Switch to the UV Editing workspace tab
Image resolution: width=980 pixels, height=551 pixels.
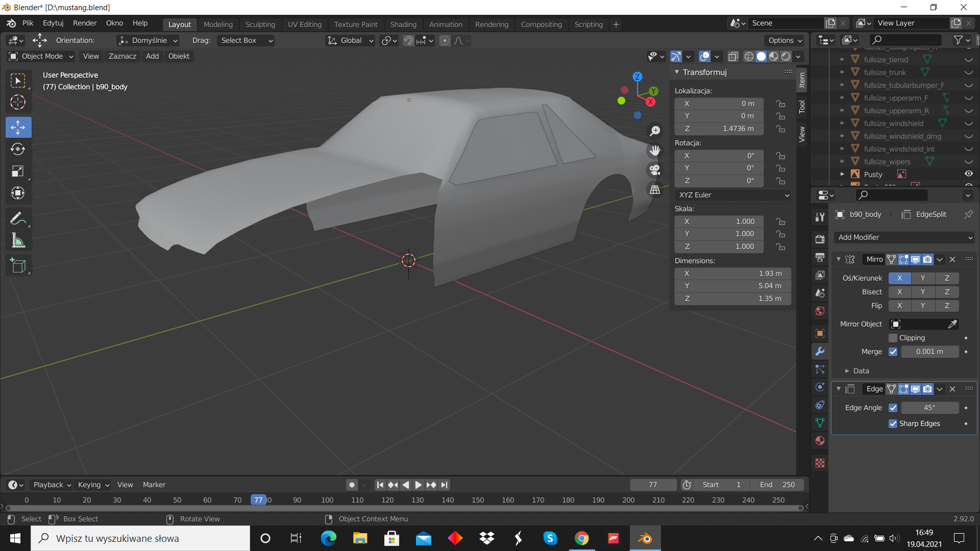point(305,24)
